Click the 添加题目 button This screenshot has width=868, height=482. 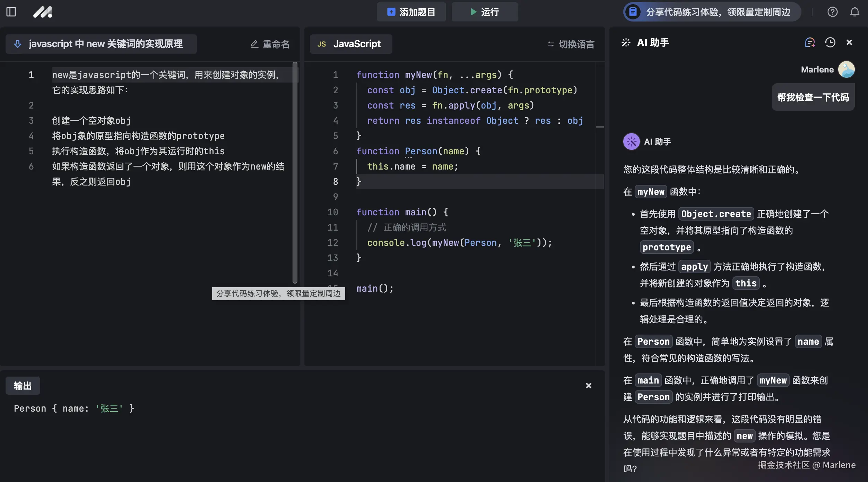click(x=411, y=11)
